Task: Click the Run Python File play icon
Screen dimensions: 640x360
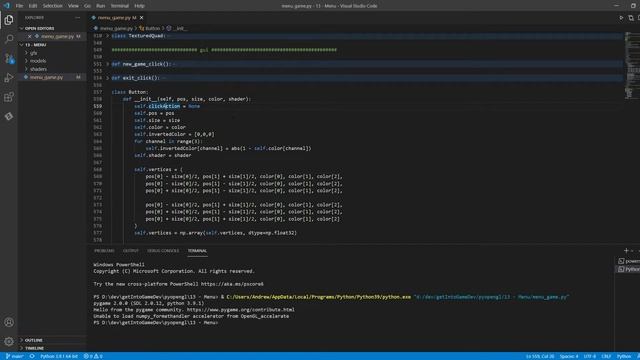Action: 621,18
